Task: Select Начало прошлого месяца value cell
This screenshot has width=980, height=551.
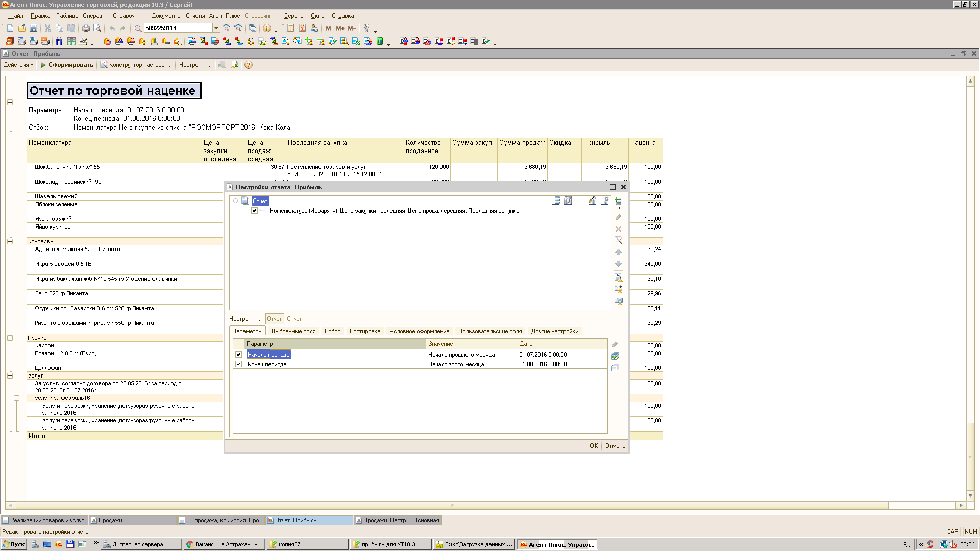Action: click(471, 354)
